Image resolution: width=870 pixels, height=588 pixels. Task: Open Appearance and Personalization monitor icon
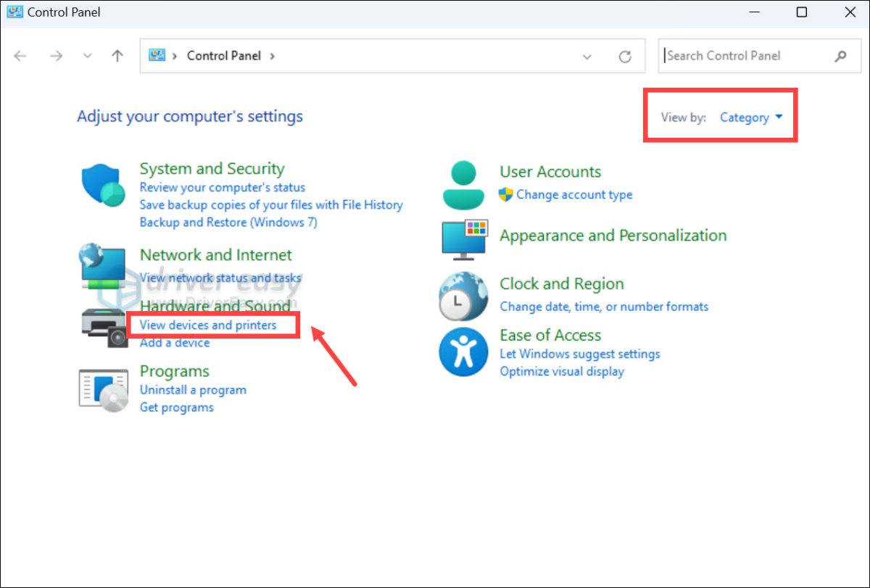coord(464,239)
